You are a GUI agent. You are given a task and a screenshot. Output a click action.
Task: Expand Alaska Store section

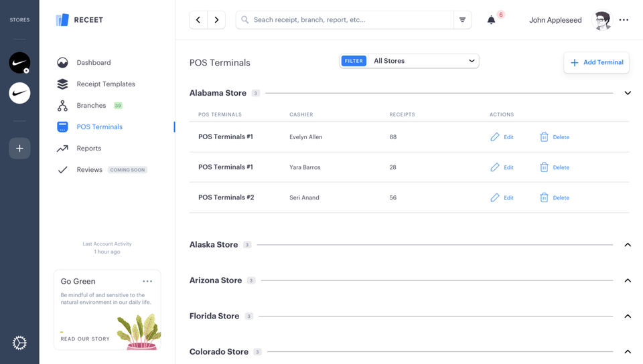pyautogui.click(x=628, y=245)
